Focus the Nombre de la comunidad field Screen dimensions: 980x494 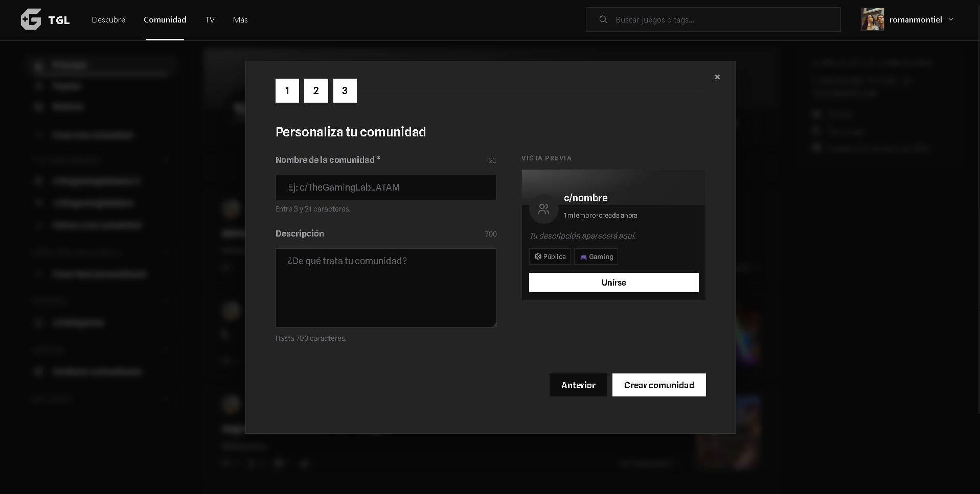386,187
